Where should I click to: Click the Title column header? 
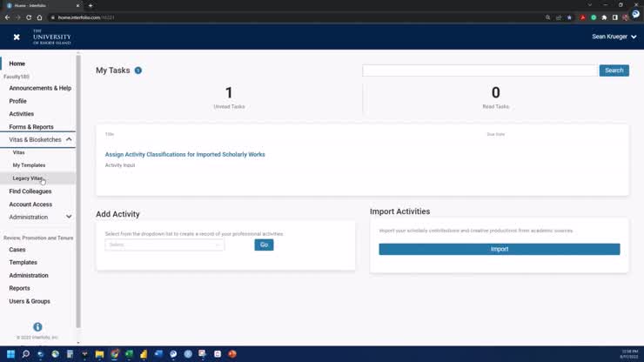coord(110,134)
